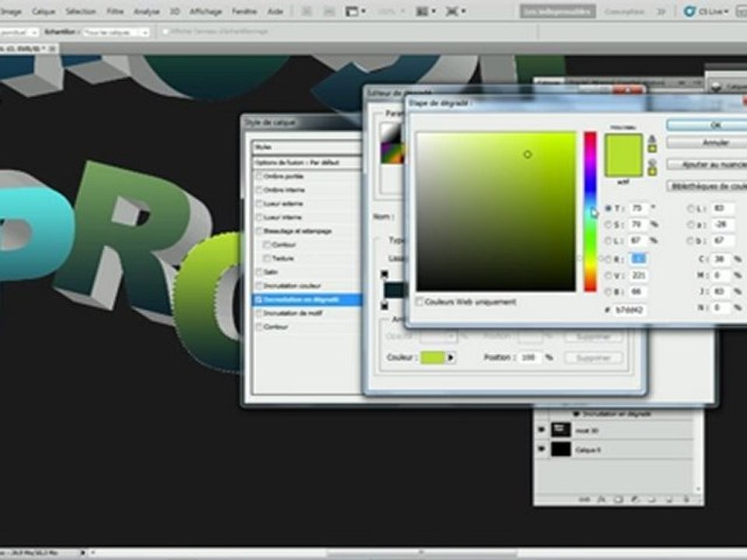Toggle visibility of the Calque 9 layer

click(542, 449)
